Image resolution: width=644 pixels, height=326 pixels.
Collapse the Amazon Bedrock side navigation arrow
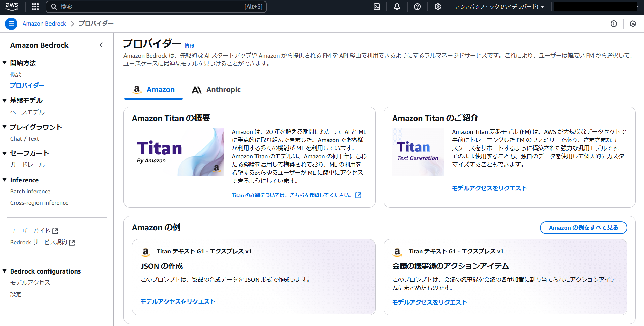(x=101, y=45)
